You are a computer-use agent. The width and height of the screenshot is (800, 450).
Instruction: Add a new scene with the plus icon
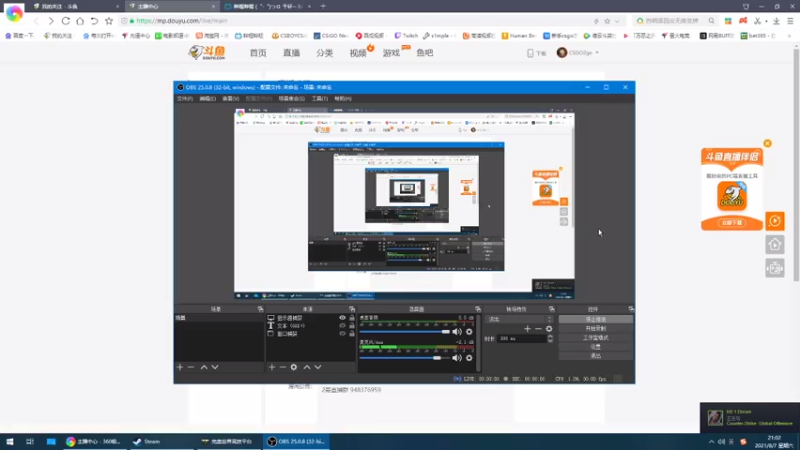180,367
